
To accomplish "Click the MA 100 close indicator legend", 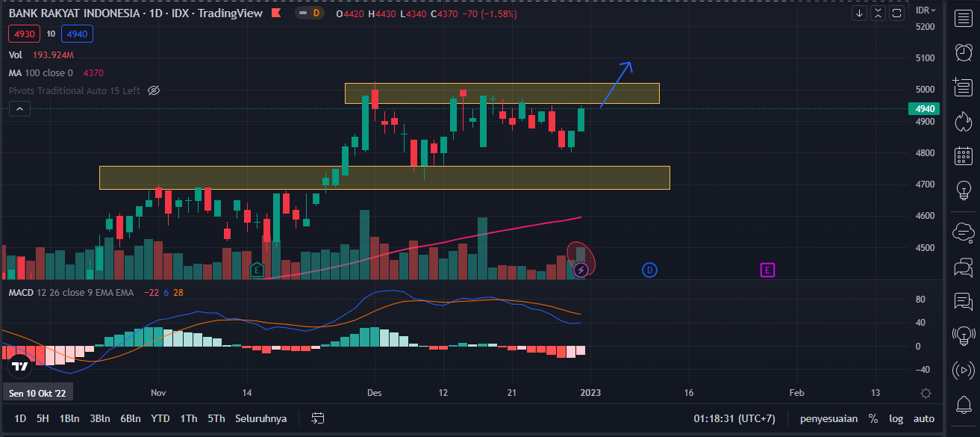I will (x=40, y=72).
